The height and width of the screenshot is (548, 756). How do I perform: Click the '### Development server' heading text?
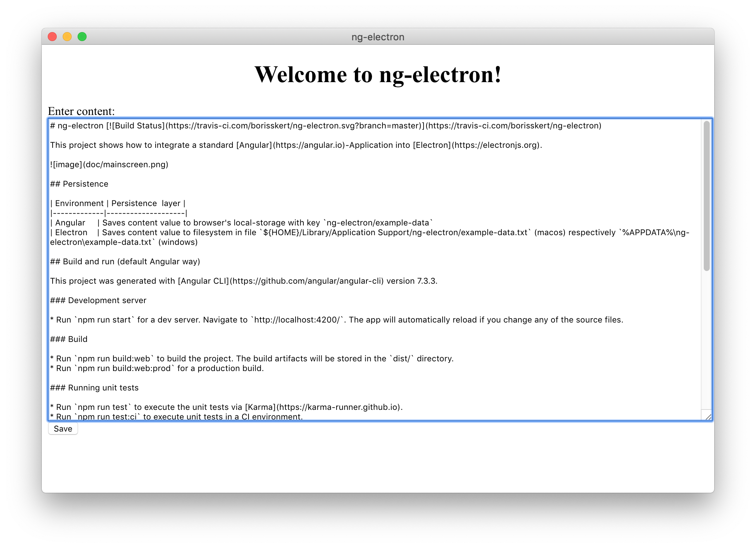click(98, 301)
